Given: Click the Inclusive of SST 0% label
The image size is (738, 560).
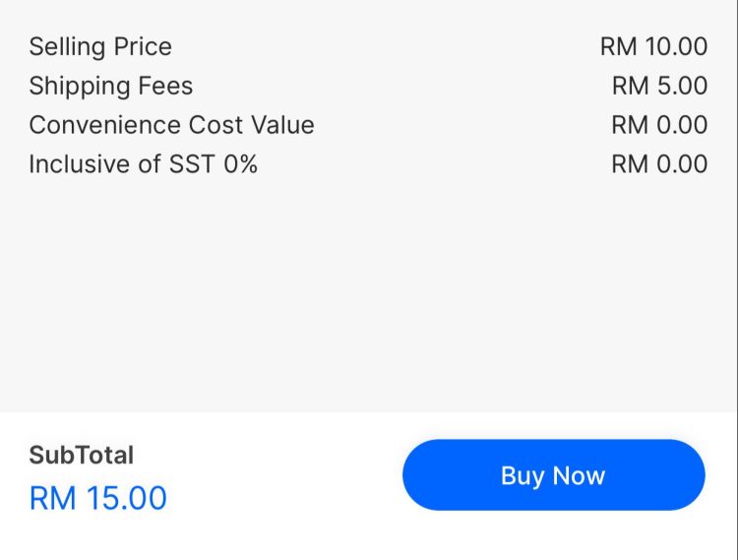Looking at the screenshot, I should pos(143,164).
